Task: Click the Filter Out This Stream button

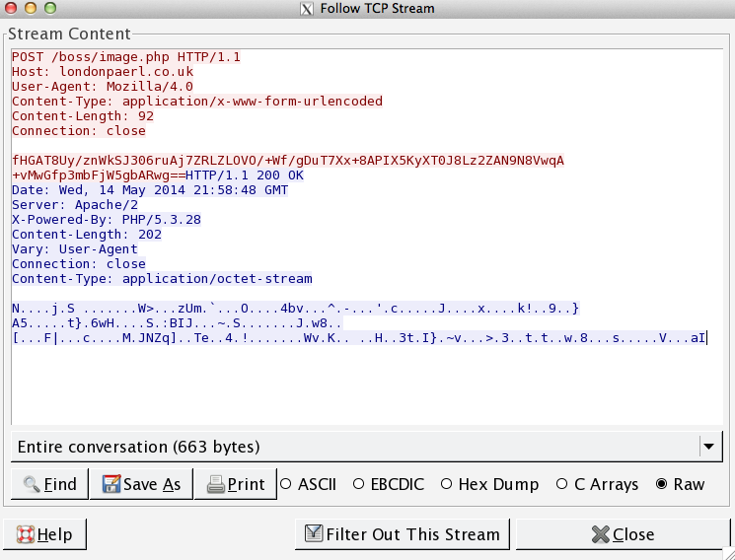Action: click(402, 534)
